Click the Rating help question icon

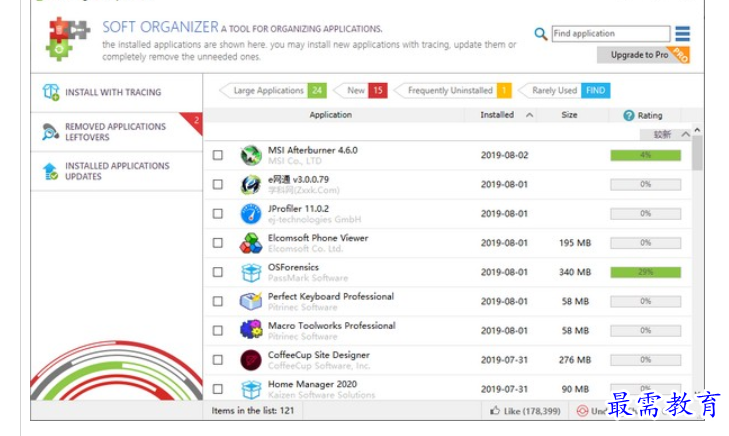629,115
